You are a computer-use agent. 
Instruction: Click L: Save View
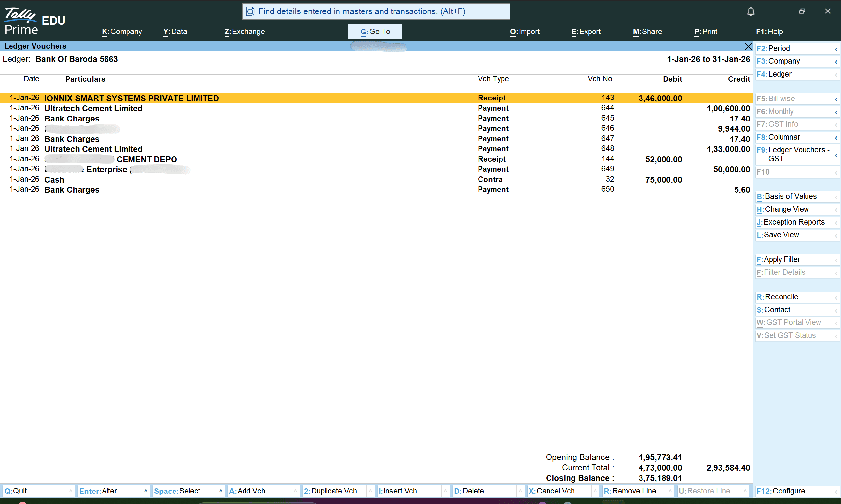pyautogui.click(x=793, y=235)
